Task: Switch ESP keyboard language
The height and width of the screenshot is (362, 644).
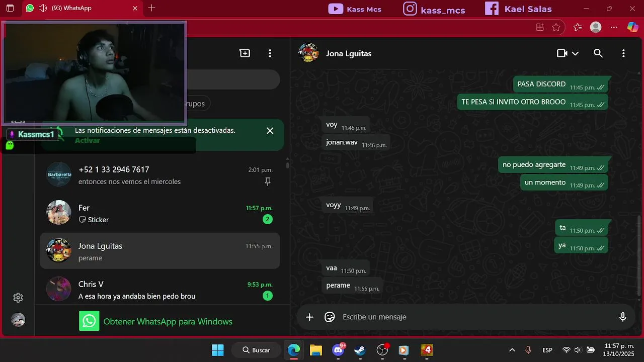Action: click(547, 350)
